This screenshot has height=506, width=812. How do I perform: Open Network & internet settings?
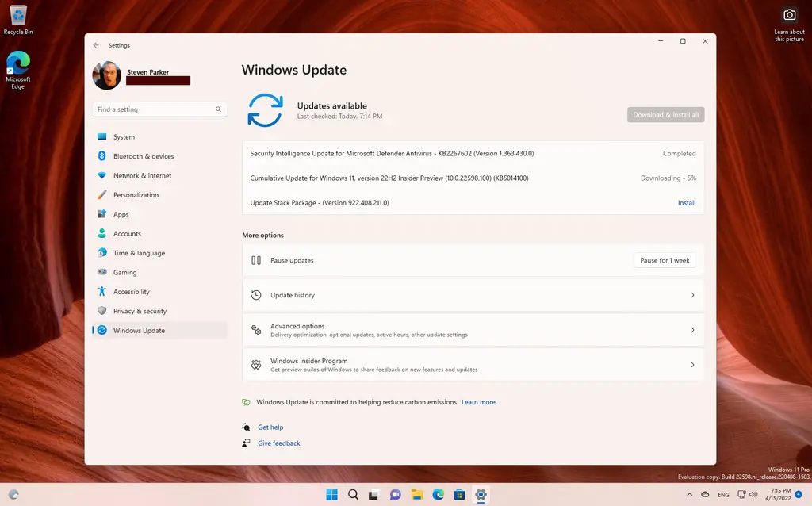pos(142,175)
